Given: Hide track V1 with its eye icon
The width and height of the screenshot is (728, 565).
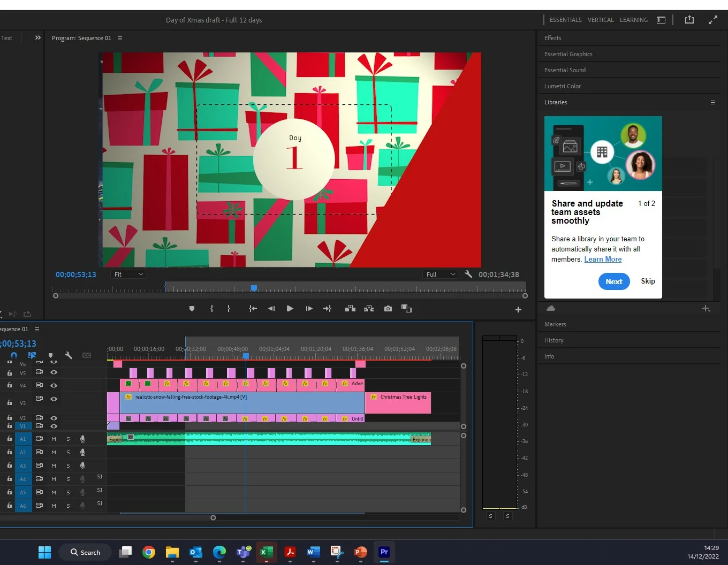Looking at the screenshot, I should (54, 426).
